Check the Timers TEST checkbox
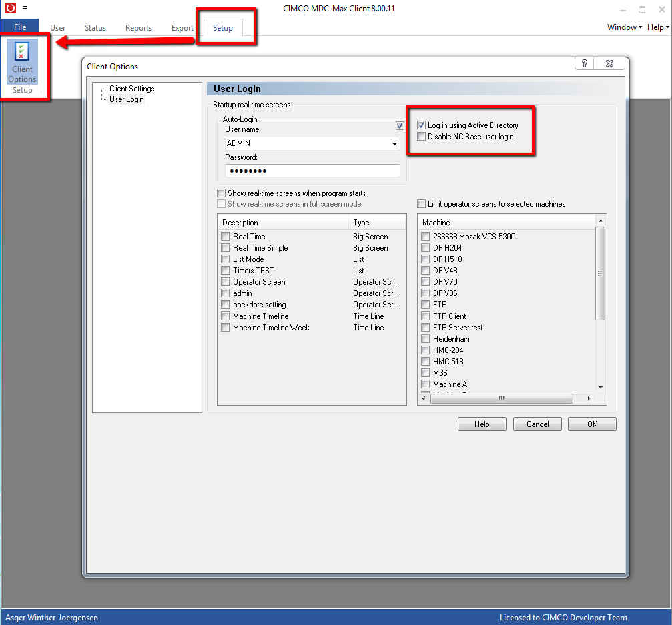The width and height of the screenshot is (672, 625). click(x=226, y=271)
